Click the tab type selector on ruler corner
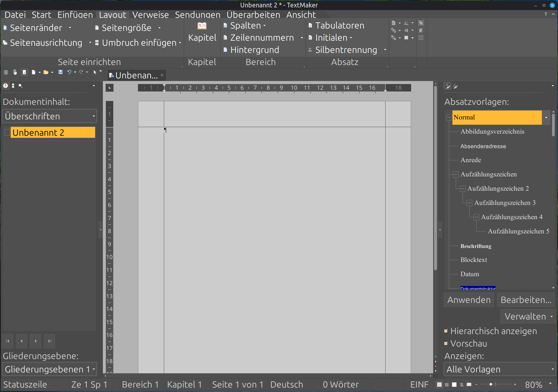The image size is (558, 392). (x=109, y=88)
